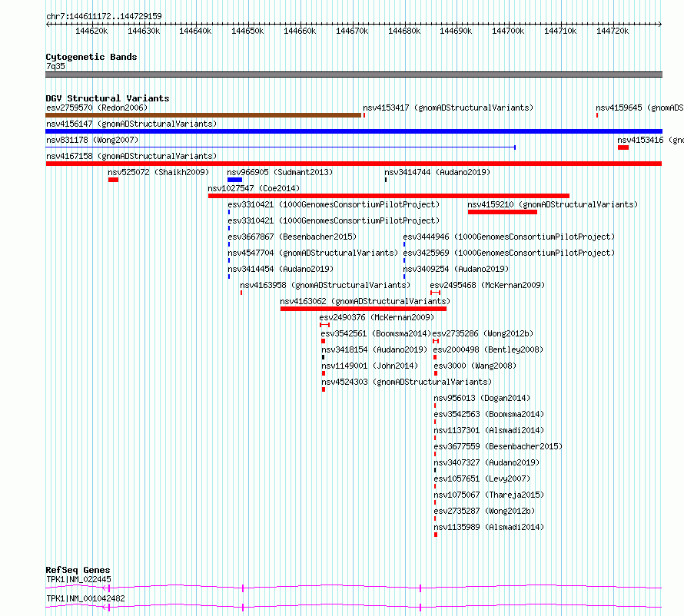
Task: Open nsv4524303 gnomAD variant label
Action: [x=407, y=382]
